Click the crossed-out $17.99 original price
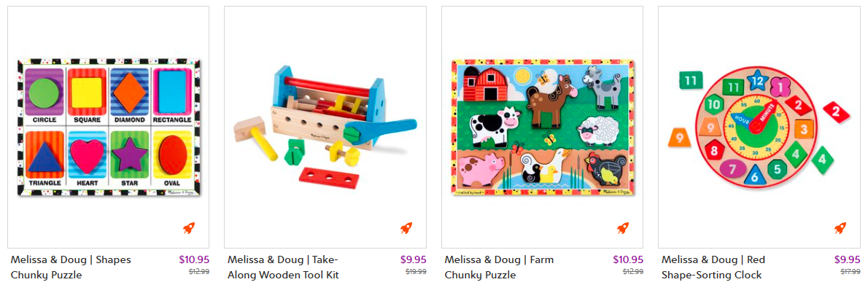Viewport: 868px width, 301px height. [850, 272]
